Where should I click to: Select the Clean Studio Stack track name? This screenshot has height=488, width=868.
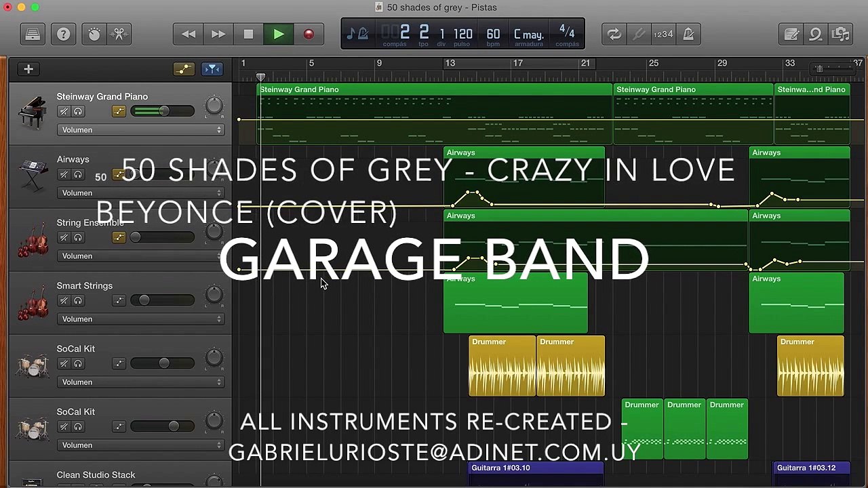click(96, 475)
